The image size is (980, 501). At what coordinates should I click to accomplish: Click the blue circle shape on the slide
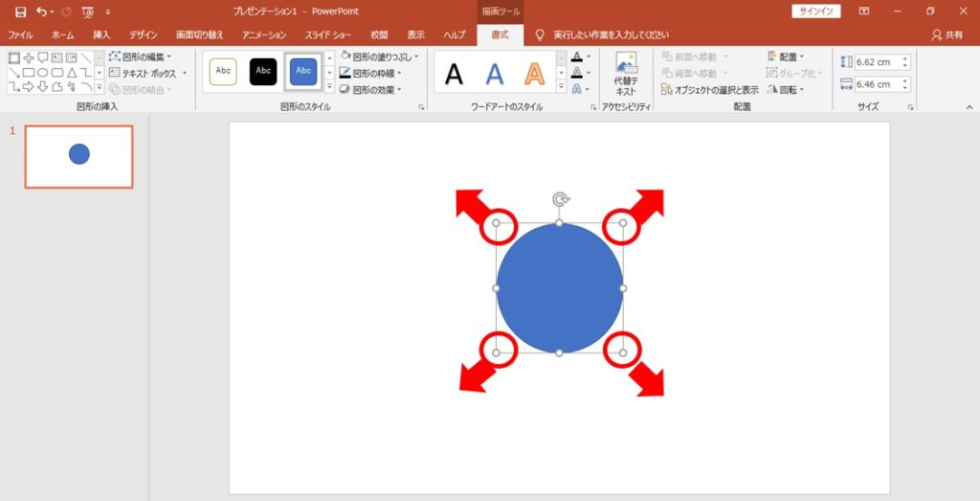tap(560, 287)
